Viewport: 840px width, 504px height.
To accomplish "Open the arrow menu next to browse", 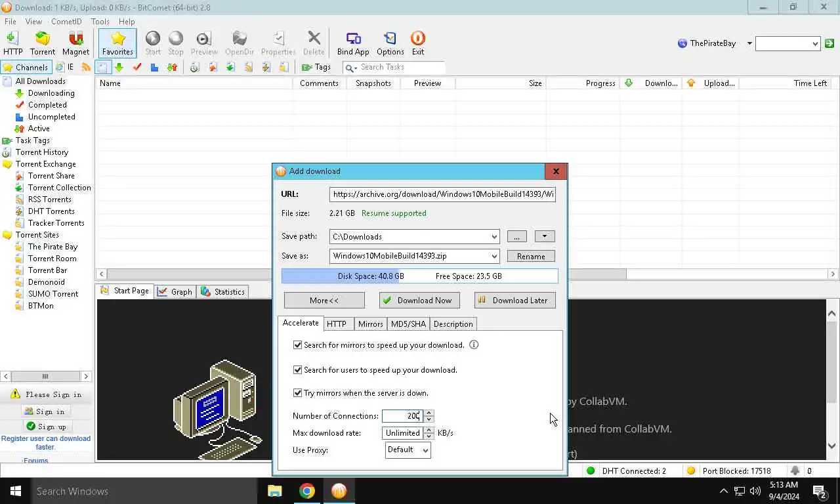I will pos(545,236).
